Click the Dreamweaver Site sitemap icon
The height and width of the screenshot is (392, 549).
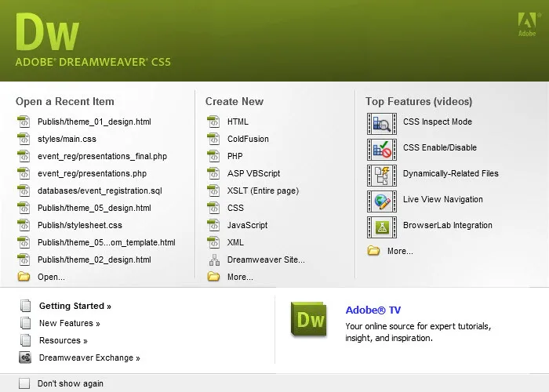pyautogui.click(x=214, y=260)
